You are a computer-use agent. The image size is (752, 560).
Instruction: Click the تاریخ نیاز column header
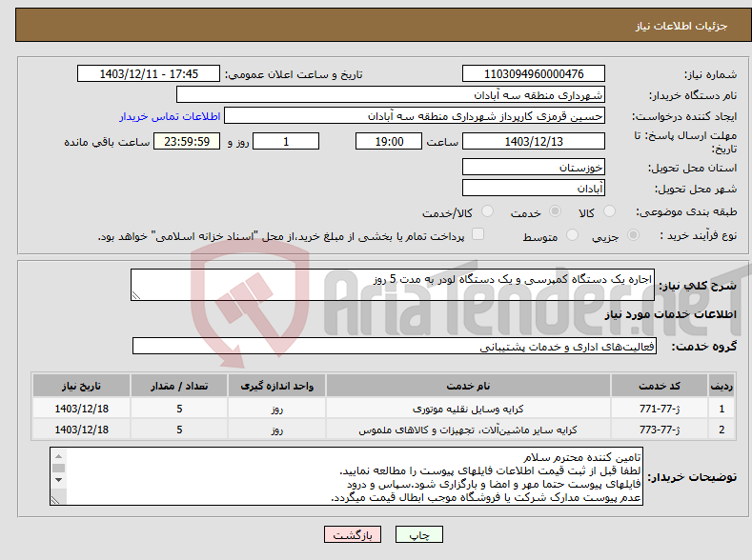pos(82,386)
